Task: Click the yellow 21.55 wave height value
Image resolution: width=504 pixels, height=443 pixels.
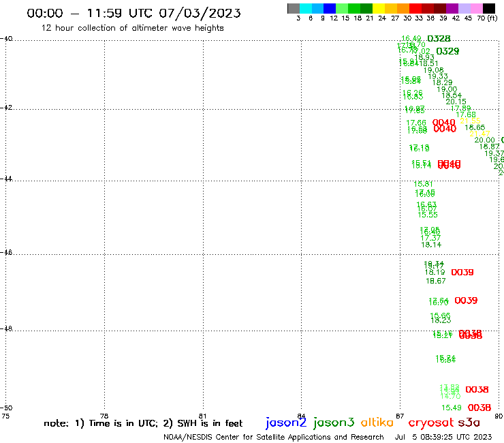Action: tap(470, 121)
